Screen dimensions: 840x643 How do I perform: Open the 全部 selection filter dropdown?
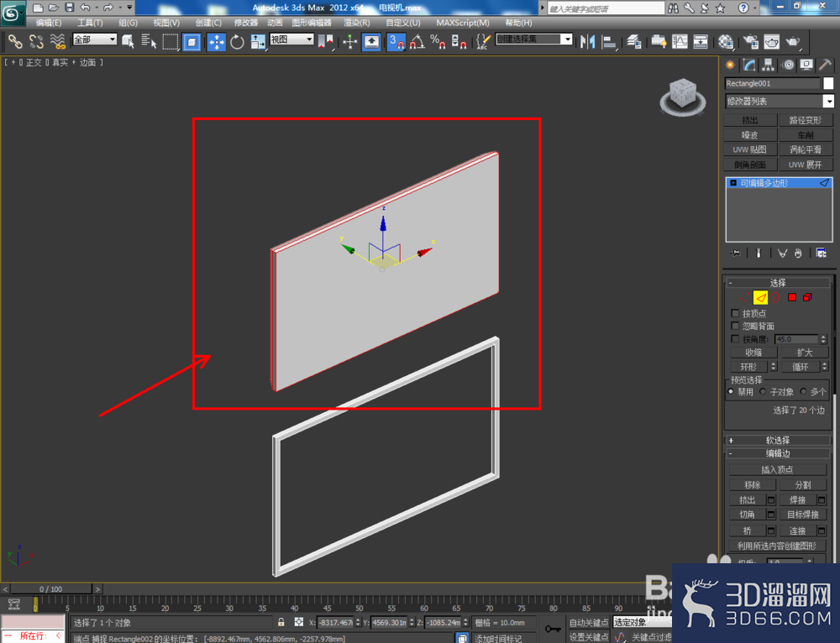coord(95,39)
